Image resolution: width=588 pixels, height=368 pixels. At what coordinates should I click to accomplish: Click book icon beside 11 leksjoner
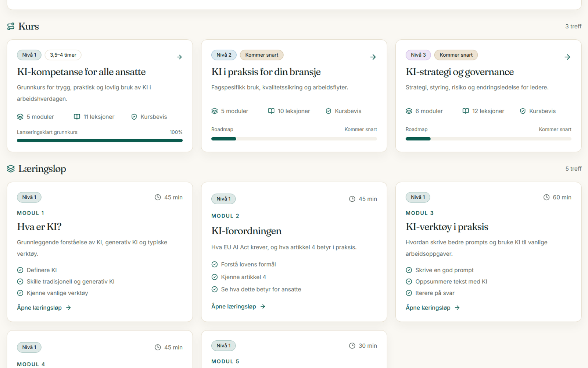point(77,117)
